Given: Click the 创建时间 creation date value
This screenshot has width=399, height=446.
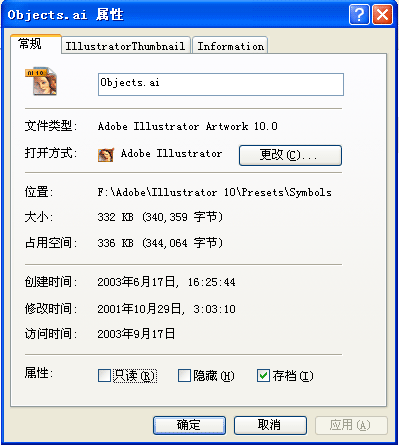Looking at the screenshot, I should coord(166,282).
